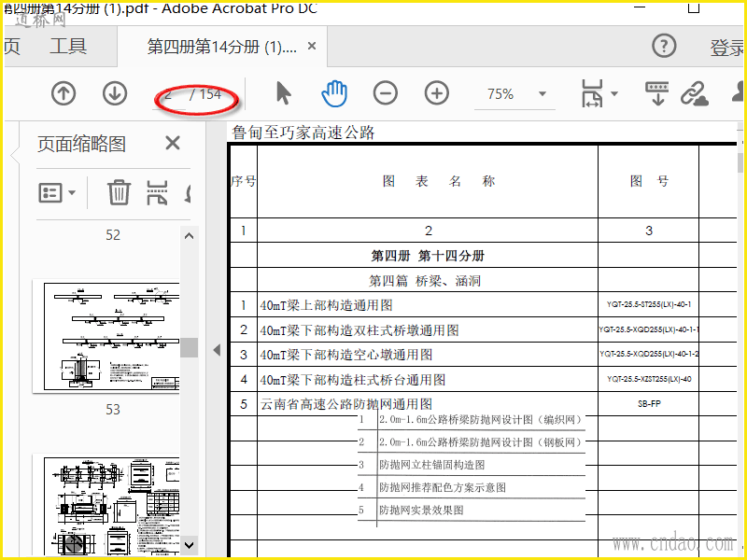Image resolution: width=747 pixels, height=560 pixels.
Task: Switch to the 工具 tab
Action: coord(68,46)
